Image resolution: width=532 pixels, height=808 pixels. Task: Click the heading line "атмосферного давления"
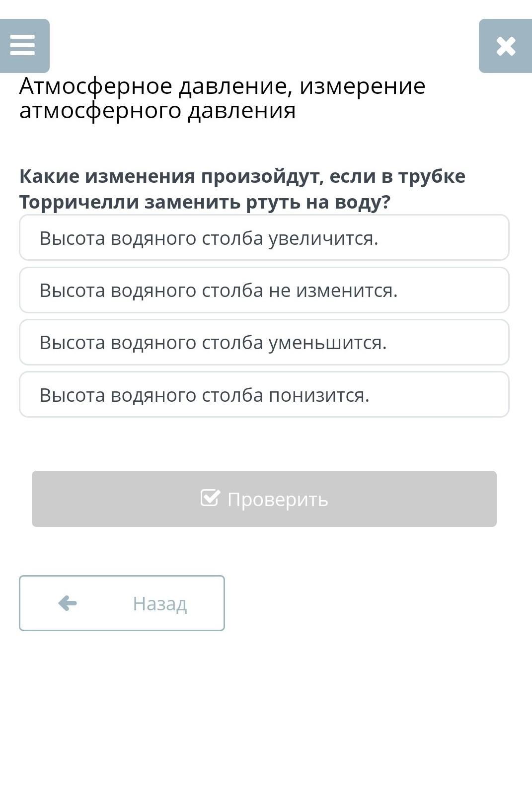click(157, 110)
